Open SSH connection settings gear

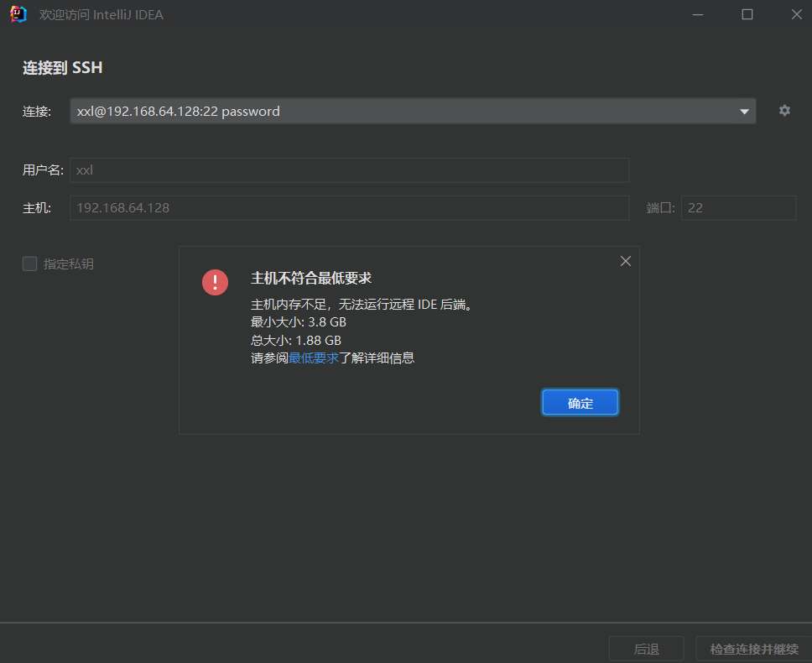point(784,110)
